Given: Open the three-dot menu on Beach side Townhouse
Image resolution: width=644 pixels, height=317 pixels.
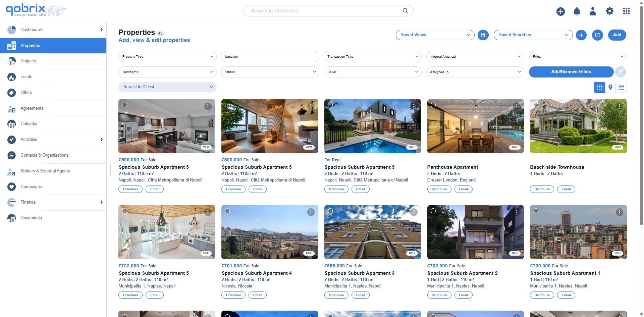Looking at the screenshot, I should pyautogui.click(x=619, y=106).
